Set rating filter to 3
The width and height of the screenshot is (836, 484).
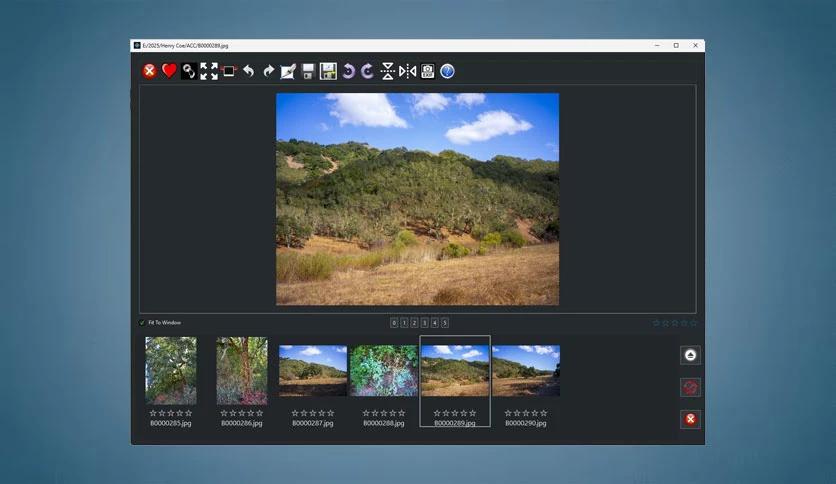(424, 323)
